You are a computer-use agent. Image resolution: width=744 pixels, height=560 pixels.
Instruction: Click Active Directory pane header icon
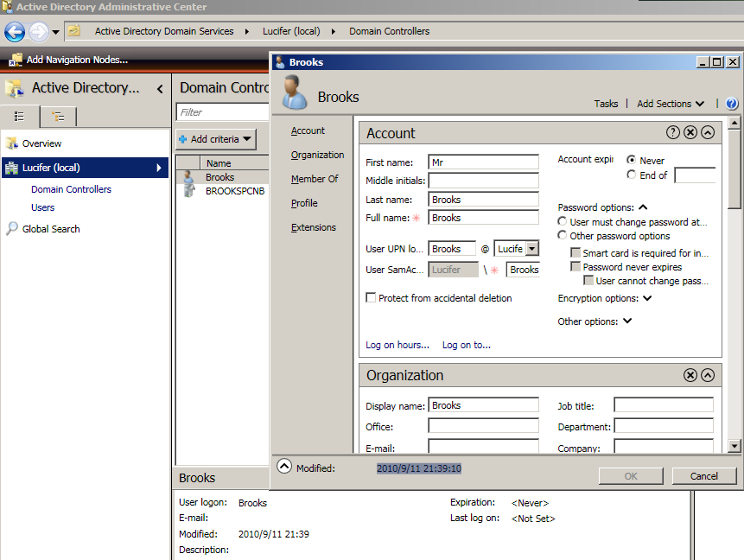tap(14, 88)
